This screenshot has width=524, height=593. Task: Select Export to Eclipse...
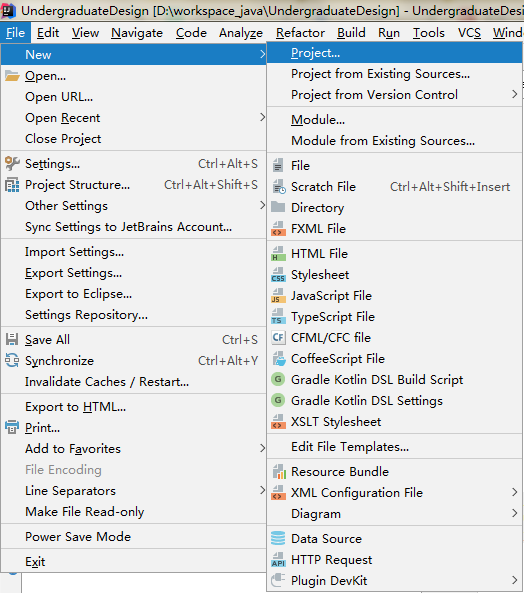pos(133,294)
